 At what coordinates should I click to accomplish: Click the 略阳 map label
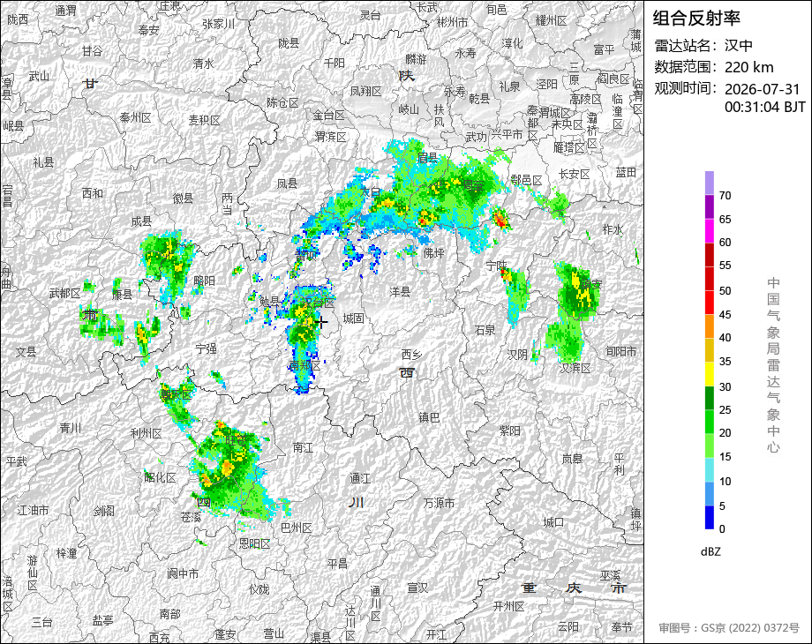click(x=204, y=281)
